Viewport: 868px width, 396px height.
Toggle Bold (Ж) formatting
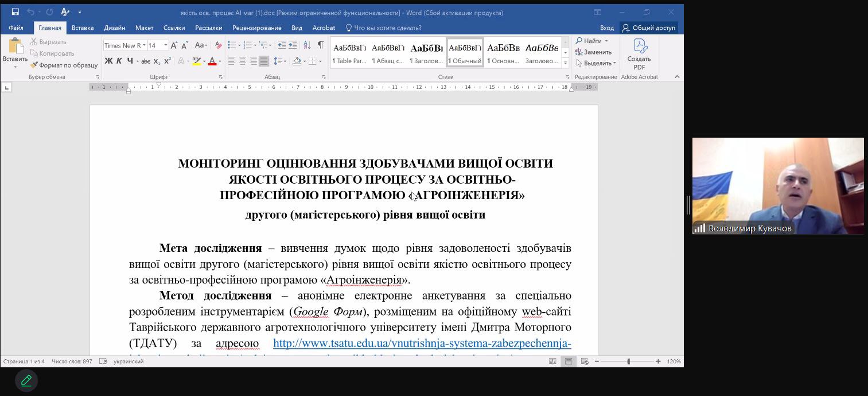pos(108,61)
